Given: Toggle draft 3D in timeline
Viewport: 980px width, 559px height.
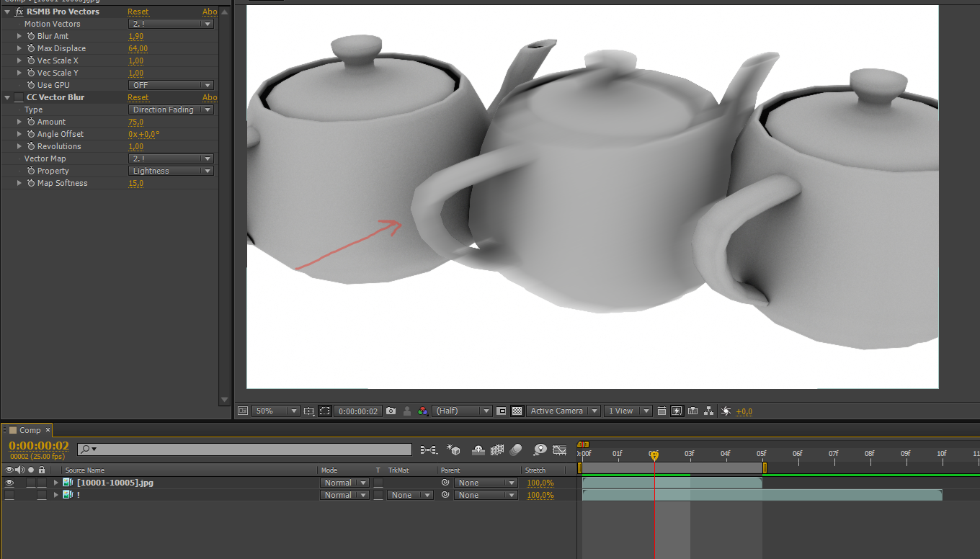Looking at the screenshot, I should pos(454,450).
